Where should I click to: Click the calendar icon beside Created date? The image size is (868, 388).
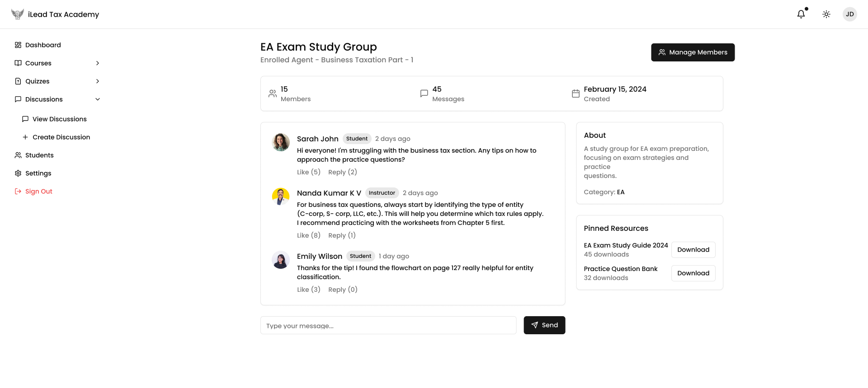[576, 93]
